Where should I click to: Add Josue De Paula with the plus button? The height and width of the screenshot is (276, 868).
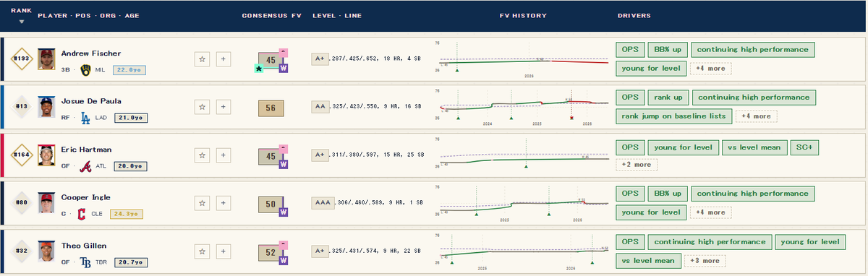[224, 107]
